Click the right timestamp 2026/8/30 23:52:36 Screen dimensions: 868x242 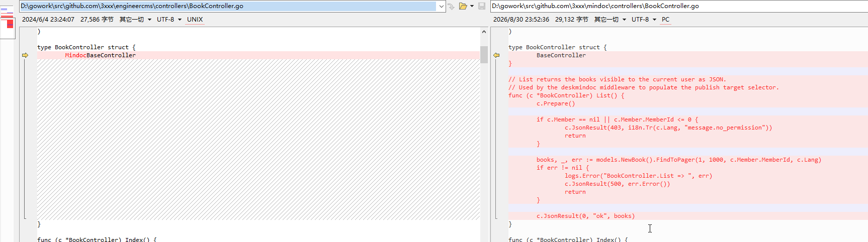pyautogui.click(x=521, y=20)
